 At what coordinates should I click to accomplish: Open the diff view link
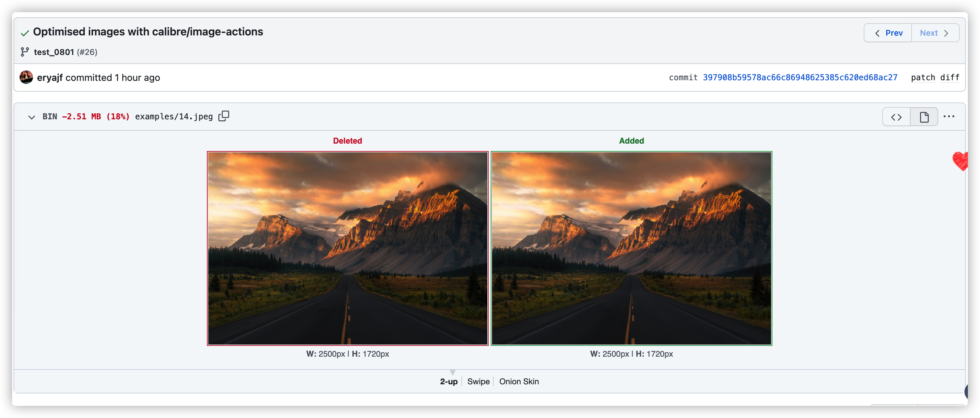[x=950, y=77]
